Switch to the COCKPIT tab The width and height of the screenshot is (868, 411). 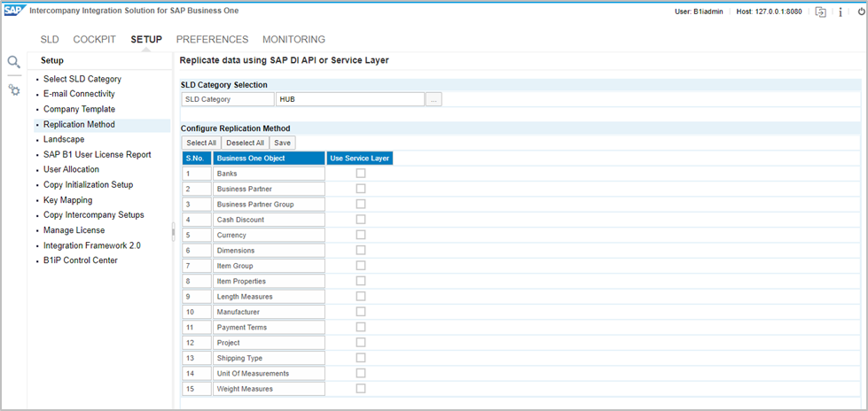click(x=94, y=40)
